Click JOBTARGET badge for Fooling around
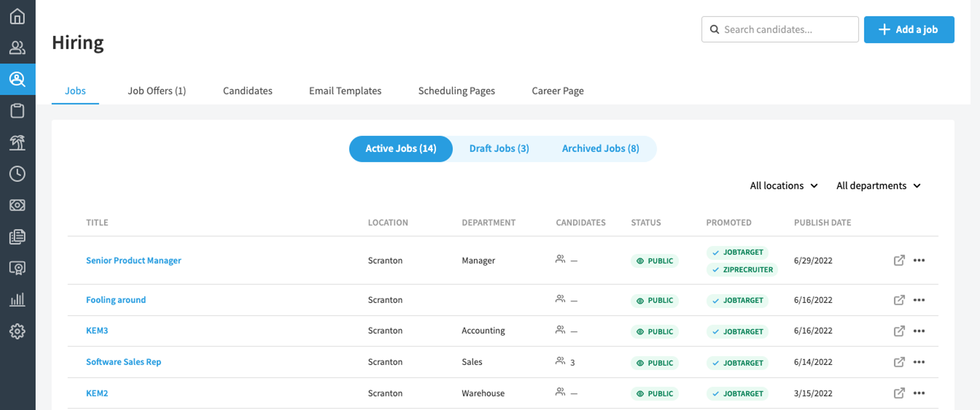980x410 pixels. (737, 300)
